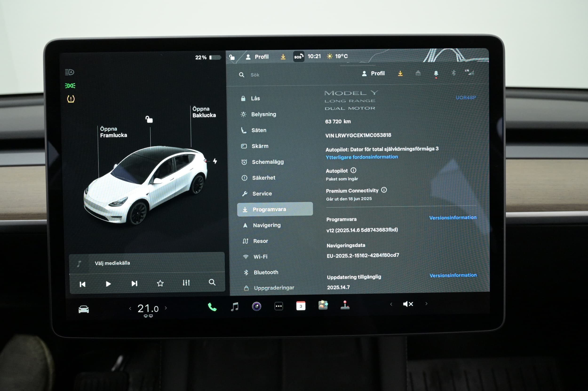This screenshot has height=391, width=588.
Task: Increase cabin temperature with right arrow
Action: point(166,308)
